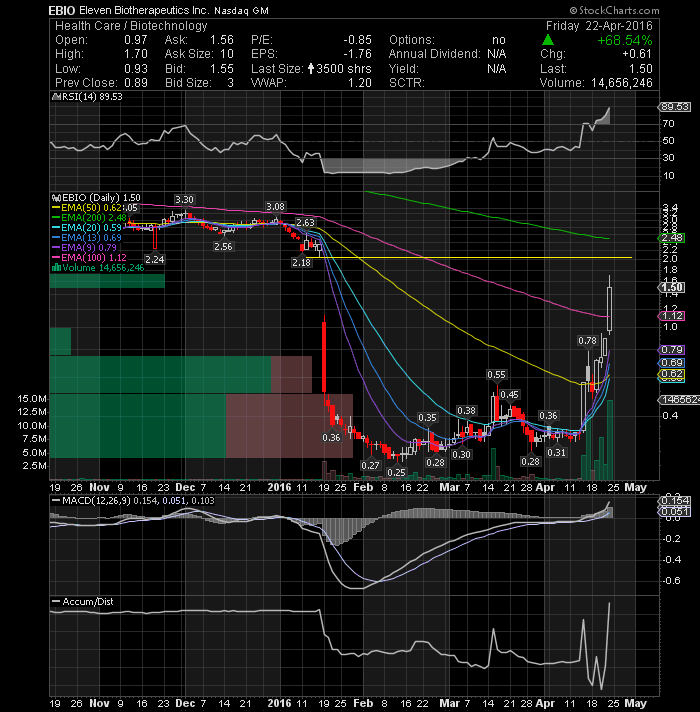
Task: Click the purple 0.79 EMA tag on price axis
Action: pyautogui.click(x=672, y=350)
